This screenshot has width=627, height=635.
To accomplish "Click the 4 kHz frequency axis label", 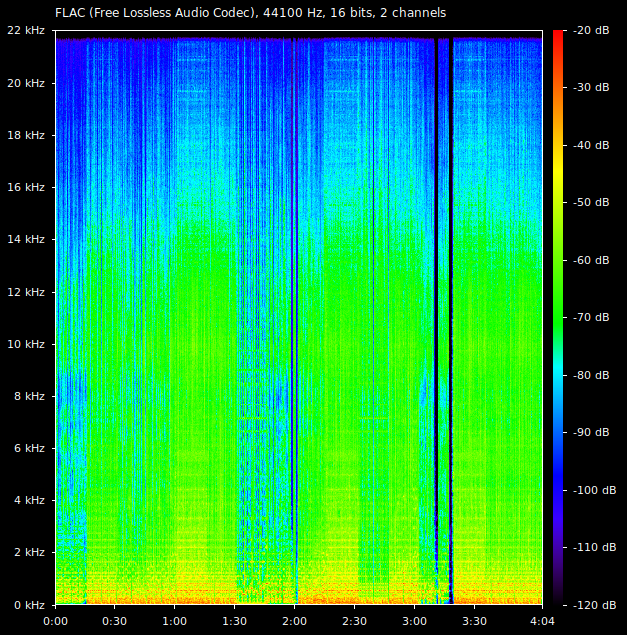I will tap(29, 501).
